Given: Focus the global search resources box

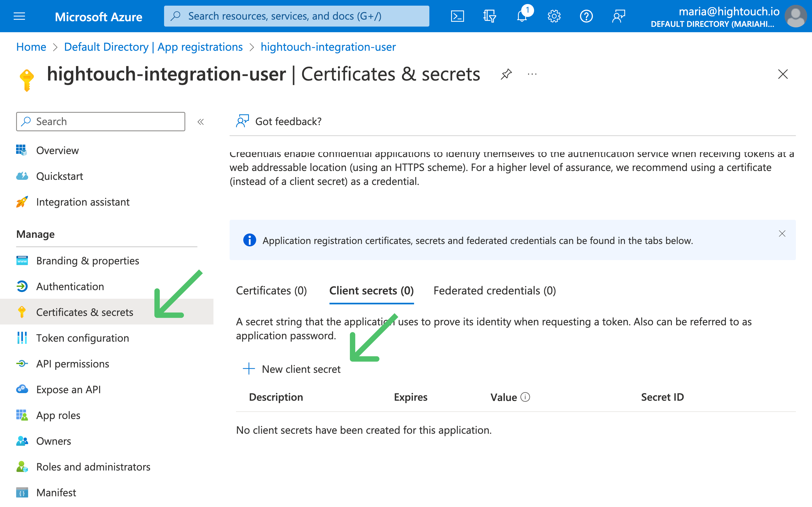Looking at the screenshot, I should tap(296, 16).
